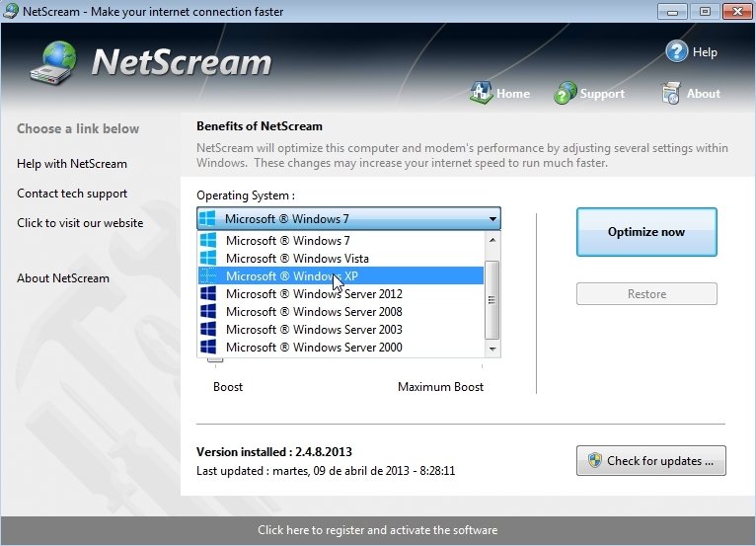Choose Microsoft Windows XP in the list

340,275
